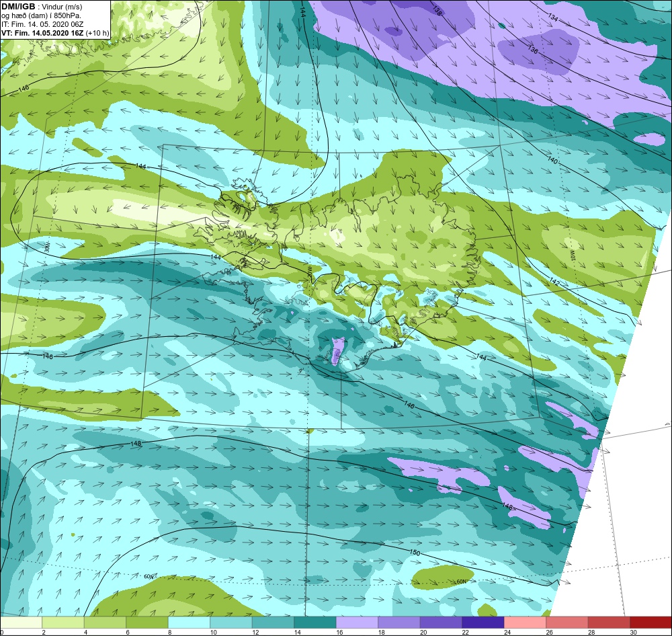Select legend tick value "24"
The width and height of the screenshot is (672, 636).
[x=507, y=632]
